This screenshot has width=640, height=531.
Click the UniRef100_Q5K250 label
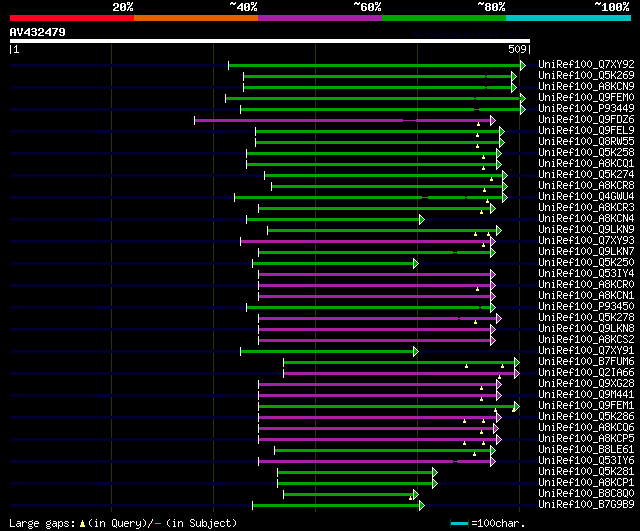(x=586, y=263)
